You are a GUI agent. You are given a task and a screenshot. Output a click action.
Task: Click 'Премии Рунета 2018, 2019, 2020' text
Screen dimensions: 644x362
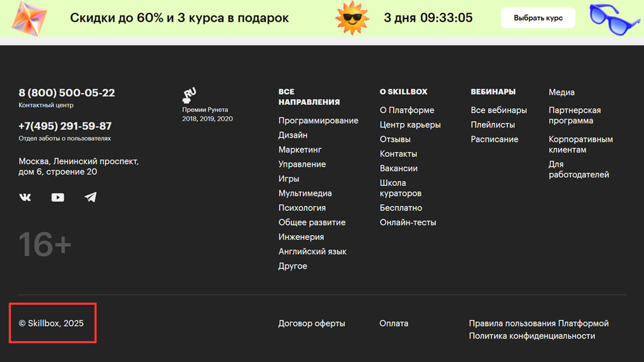207,114
